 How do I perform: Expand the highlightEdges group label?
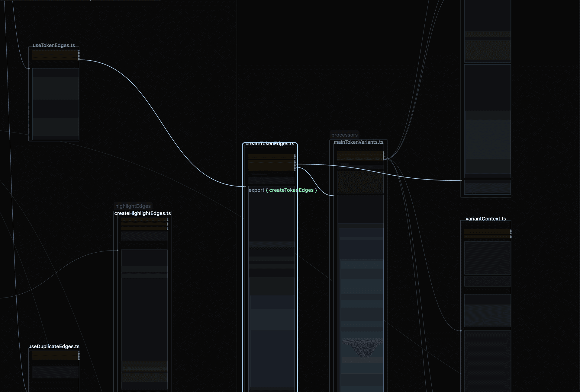tap(133, 206)
